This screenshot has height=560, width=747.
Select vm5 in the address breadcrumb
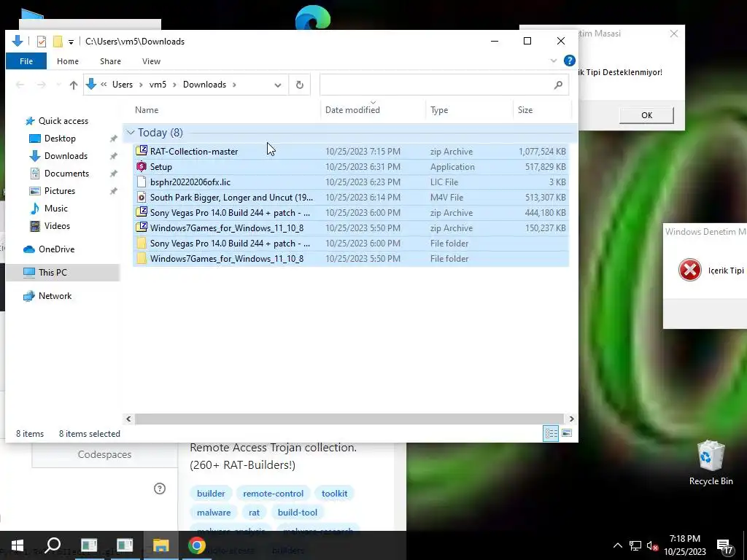coord(158,85)
